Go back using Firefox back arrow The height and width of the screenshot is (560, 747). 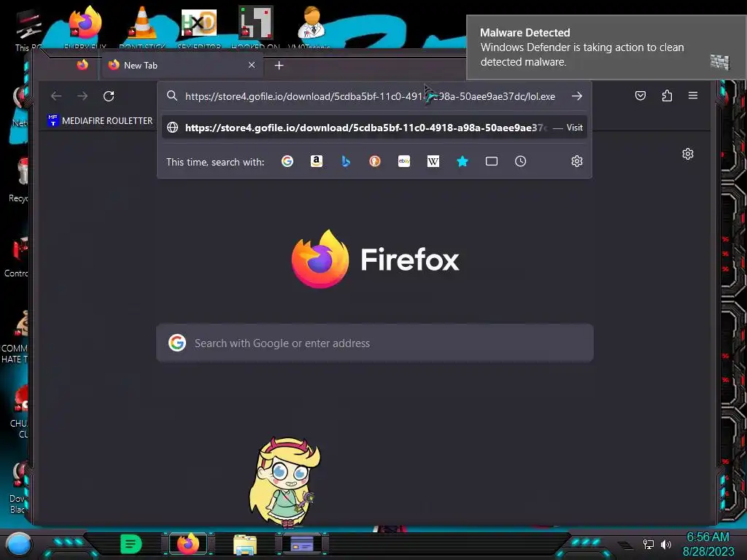(x=56, y=96)
